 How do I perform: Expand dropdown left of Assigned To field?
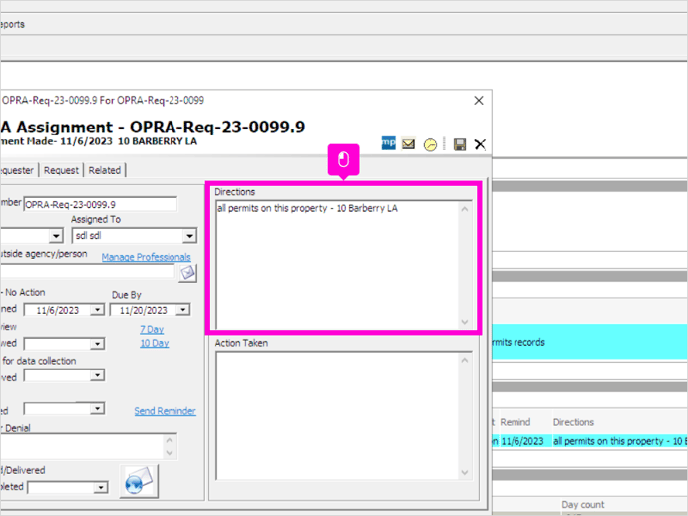(x=56, y=236)
